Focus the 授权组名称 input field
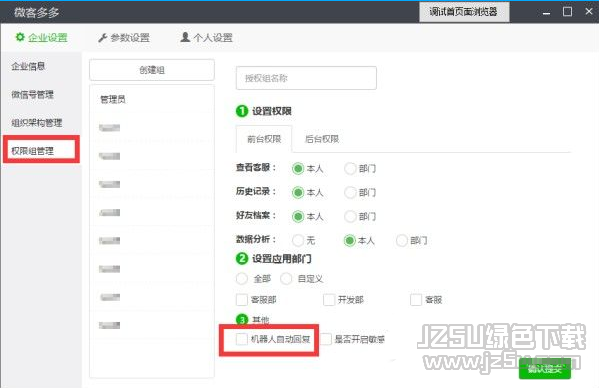The height and width of the screenshot is (388, 599). tap(306, 78)
